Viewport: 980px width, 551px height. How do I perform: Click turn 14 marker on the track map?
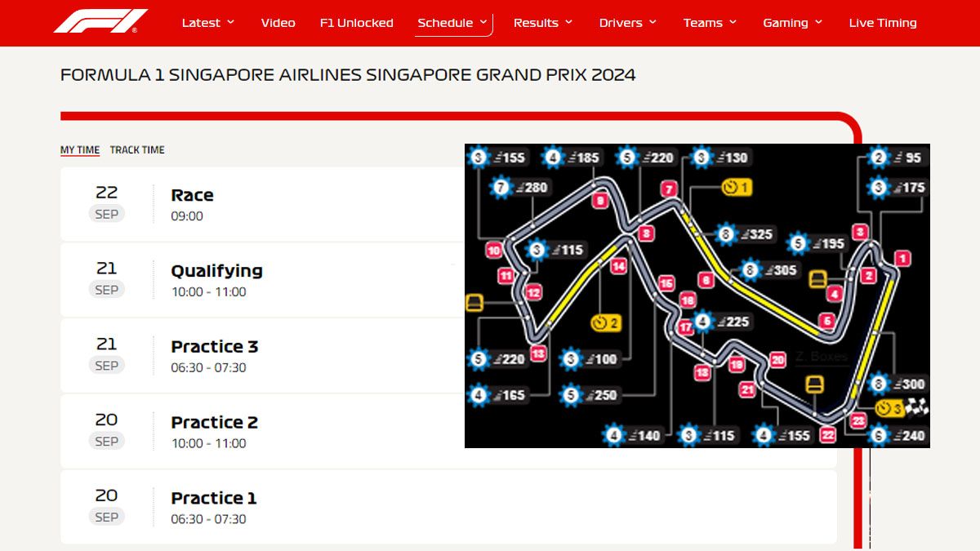click(618, 266)
